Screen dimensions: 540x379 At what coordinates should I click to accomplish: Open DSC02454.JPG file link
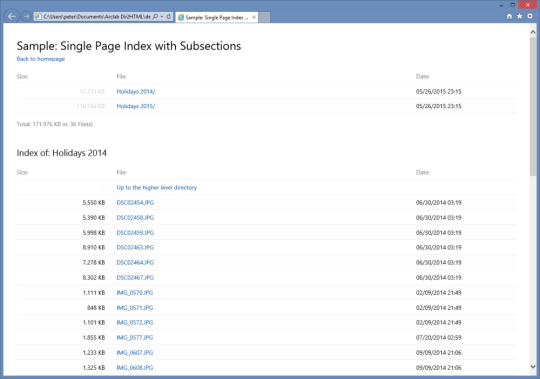point(135,203)
